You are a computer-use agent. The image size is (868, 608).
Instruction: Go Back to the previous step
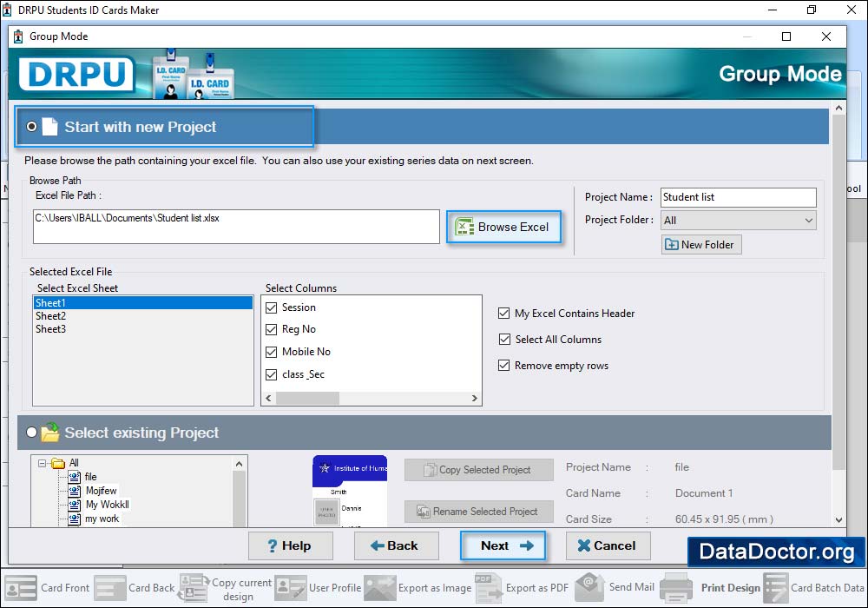[397, 546]
